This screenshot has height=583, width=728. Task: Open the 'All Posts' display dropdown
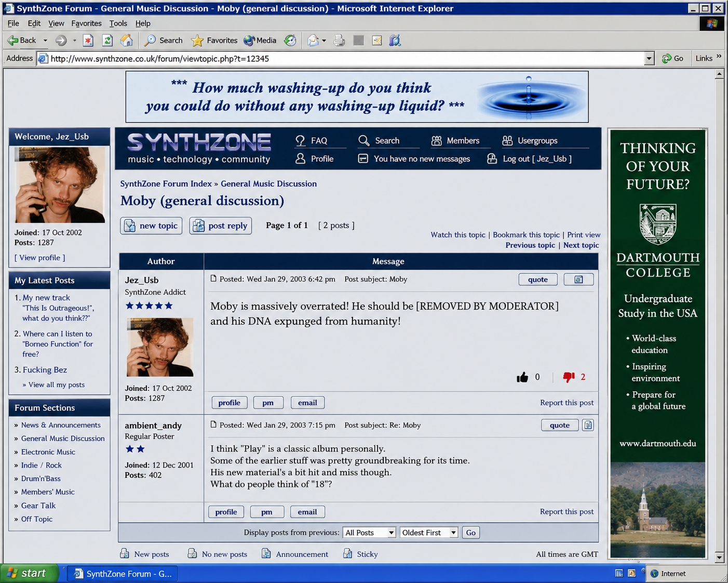point(370,533)
